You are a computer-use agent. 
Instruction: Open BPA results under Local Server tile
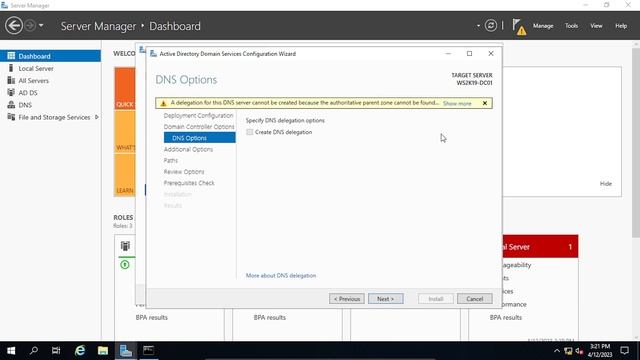click(506, 317)
